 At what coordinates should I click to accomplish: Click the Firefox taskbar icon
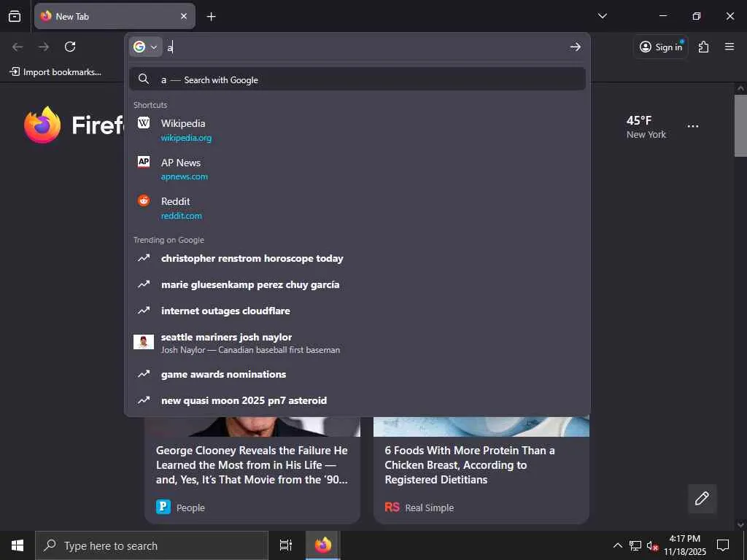pyautogui.click(x=322, y=545)
